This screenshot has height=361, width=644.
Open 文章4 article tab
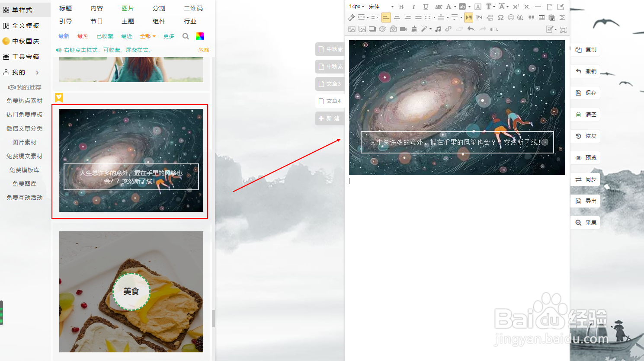coord(330,101)
